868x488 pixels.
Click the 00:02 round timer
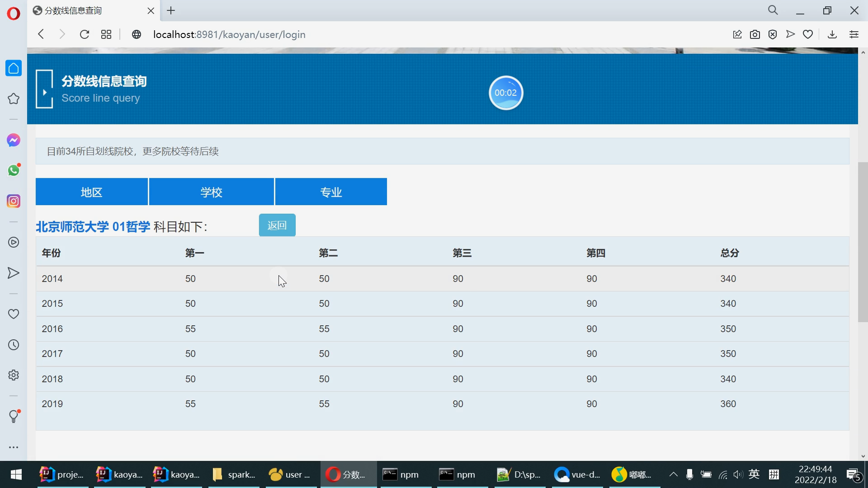[506, 93]
